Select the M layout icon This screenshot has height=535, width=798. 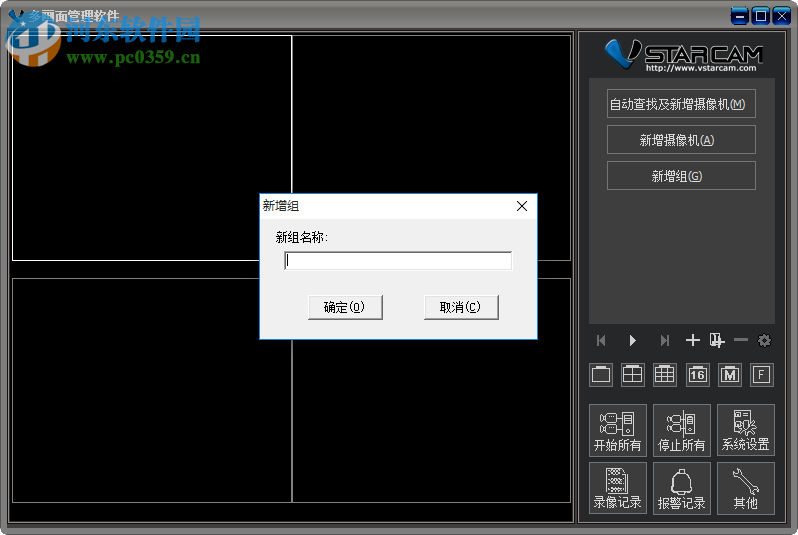pos(730,375)
